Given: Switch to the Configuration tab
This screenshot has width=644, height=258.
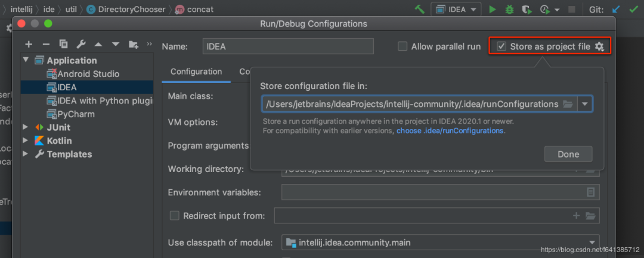Looking at the screenshot, I should (x=196, y=72).
